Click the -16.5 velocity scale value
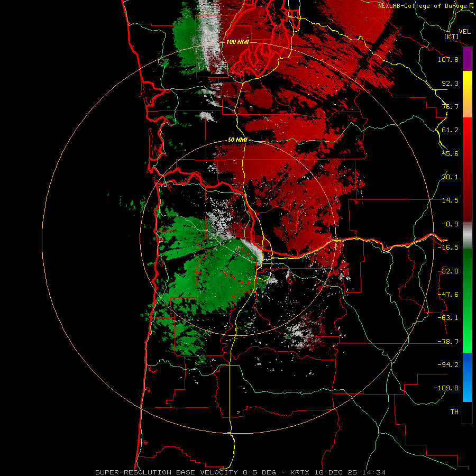476x476 pixels. click(448, 248)
